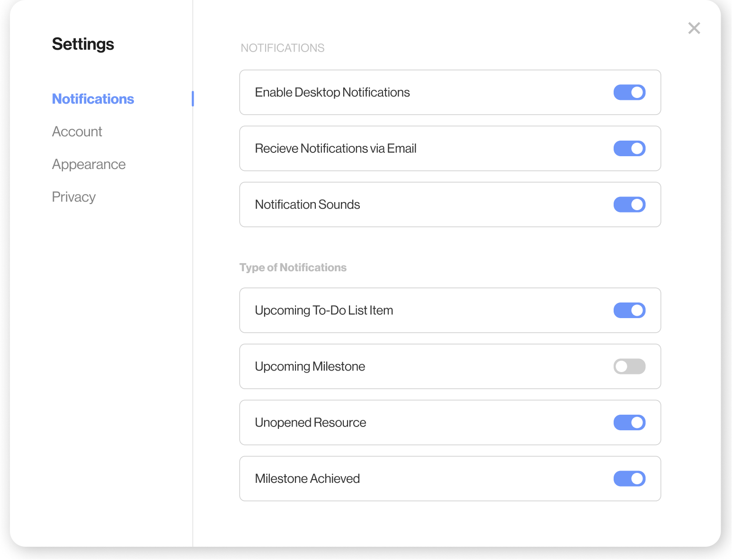Open the Notifications settings tab
The image size is (732, 560).
tap(93, 99)
